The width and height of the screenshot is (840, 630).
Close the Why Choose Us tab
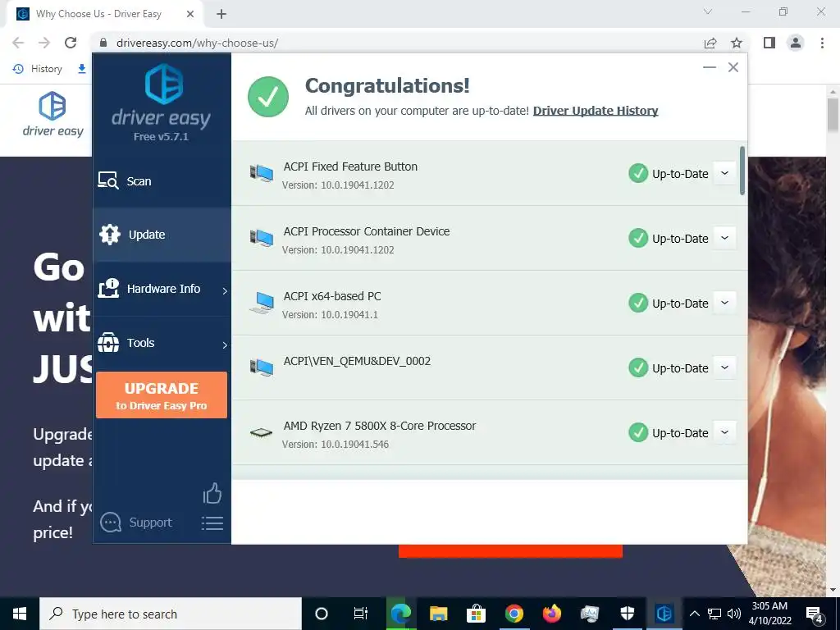190,14
